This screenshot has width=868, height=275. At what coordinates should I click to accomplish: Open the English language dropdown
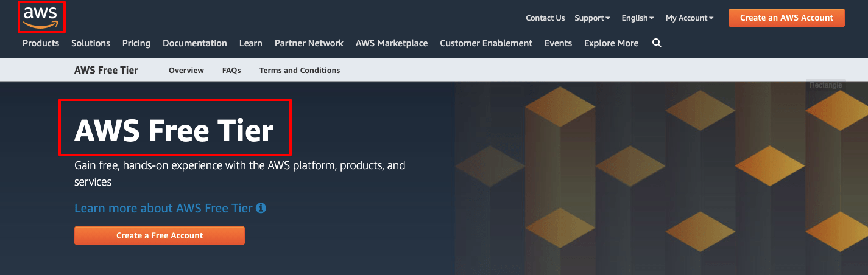(x=638, y=18)
